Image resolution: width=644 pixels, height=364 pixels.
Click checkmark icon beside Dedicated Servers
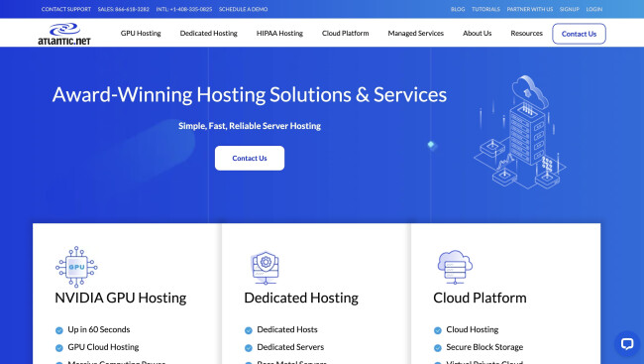(x=249, y=348)
